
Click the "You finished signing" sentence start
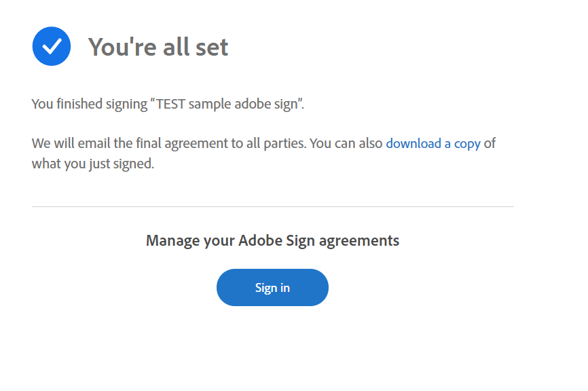coord(90,104)
